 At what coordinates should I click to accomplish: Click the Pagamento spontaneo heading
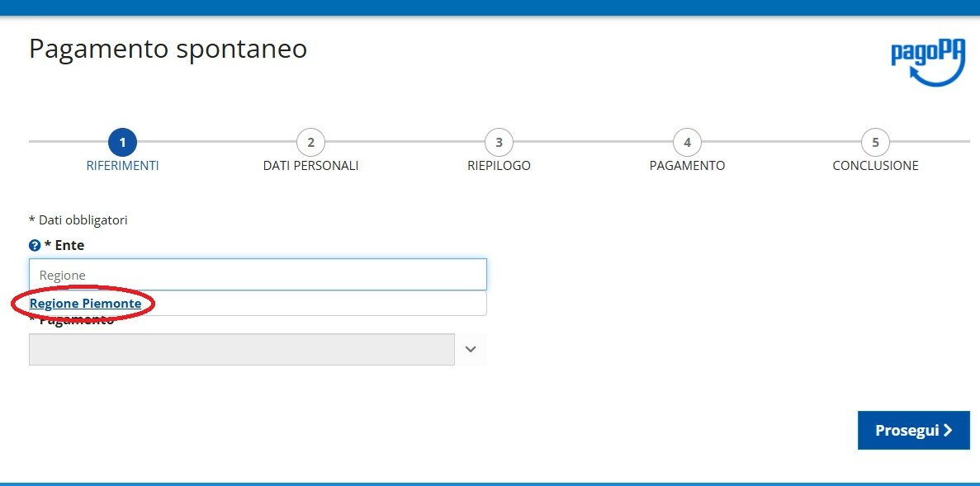tap(168, 50)
